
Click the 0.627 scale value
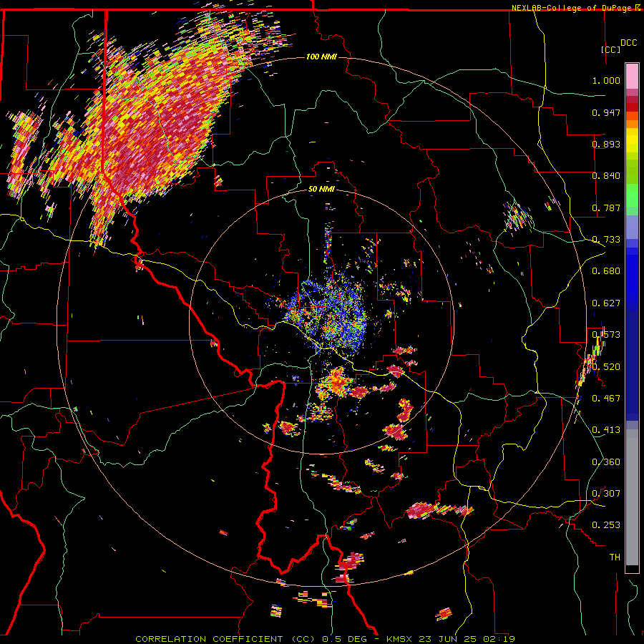[x=606, y=303]
